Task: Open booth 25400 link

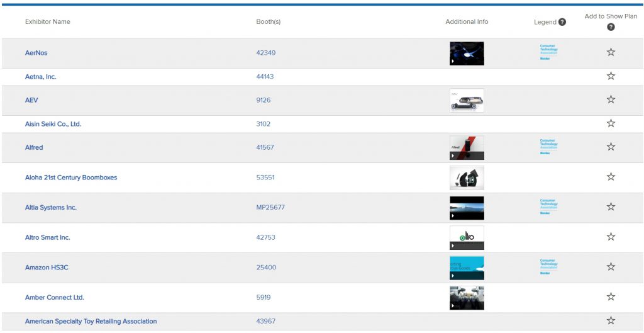Action: 266,268
